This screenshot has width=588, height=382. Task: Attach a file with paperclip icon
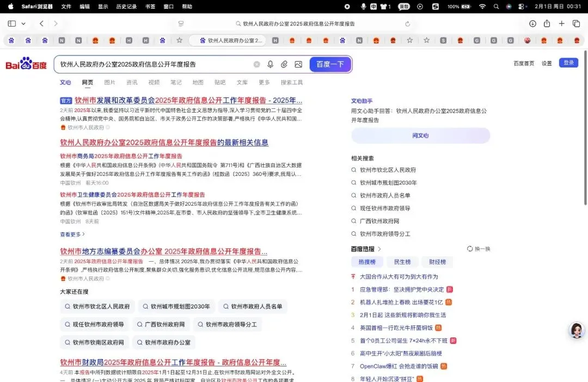(284, 64)
